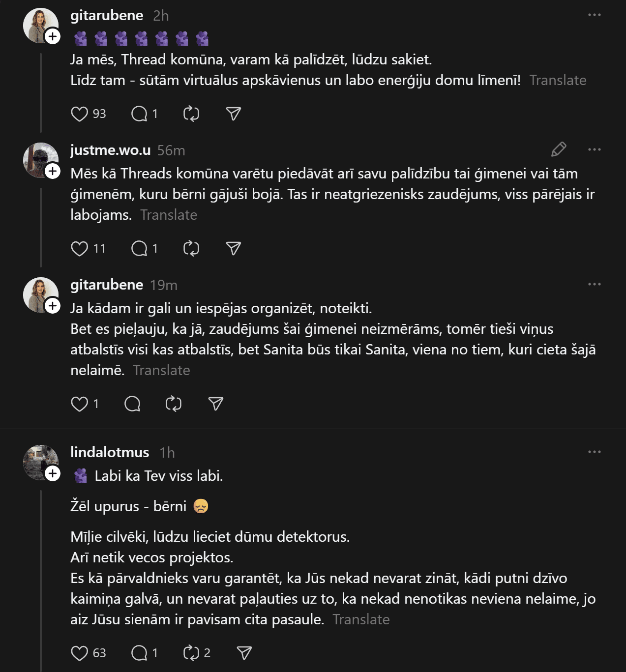Follow justme.wo.u via avatar plus badge
Image resolution: width=626 pixels, height=672 pixels.
[53, 172]
